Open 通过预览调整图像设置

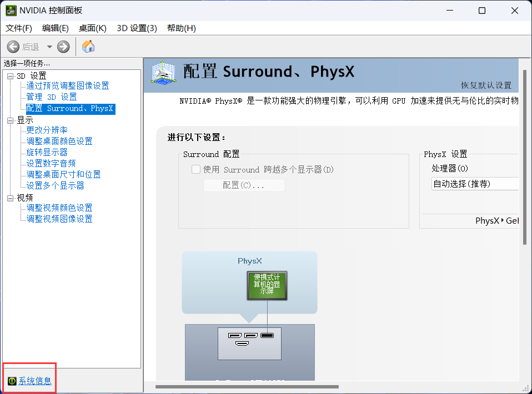coord(68,86)
